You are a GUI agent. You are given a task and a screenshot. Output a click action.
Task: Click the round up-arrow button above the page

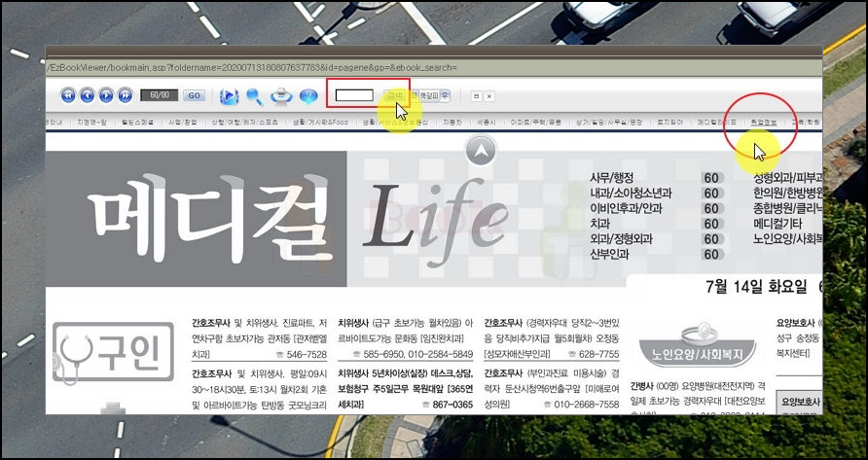pyautogui.click(x=481, y=150)
